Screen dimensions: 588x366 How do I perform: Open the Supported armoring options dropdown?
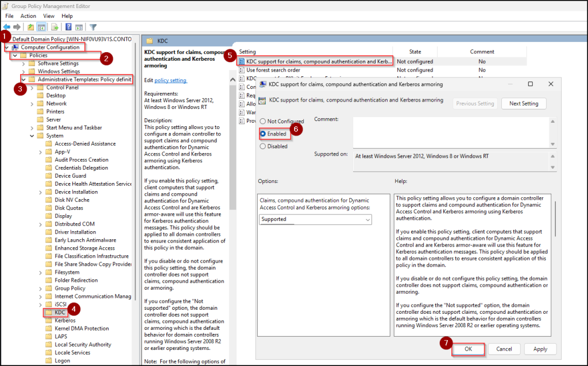315,220
